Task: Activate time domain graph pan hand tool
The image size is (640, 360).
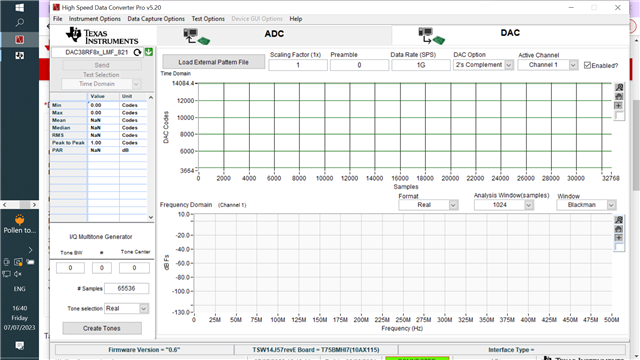Action: click(619, 96)
